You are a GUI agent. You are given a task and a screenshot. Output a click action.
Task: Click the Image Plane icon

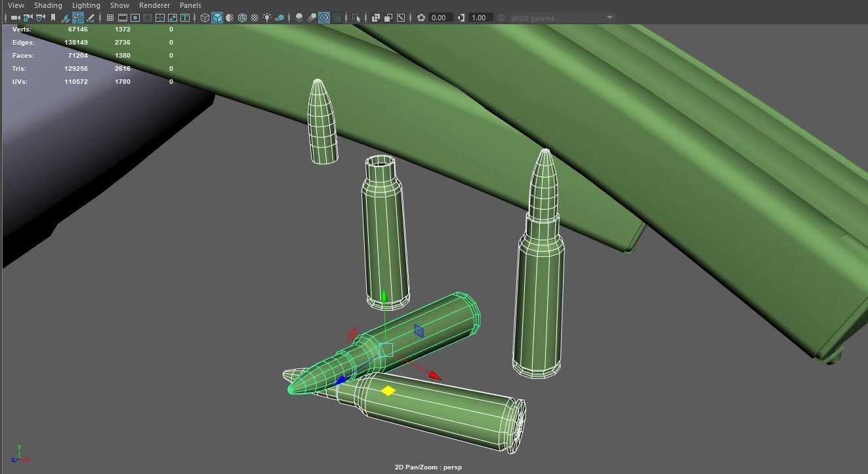pos(66,18)
